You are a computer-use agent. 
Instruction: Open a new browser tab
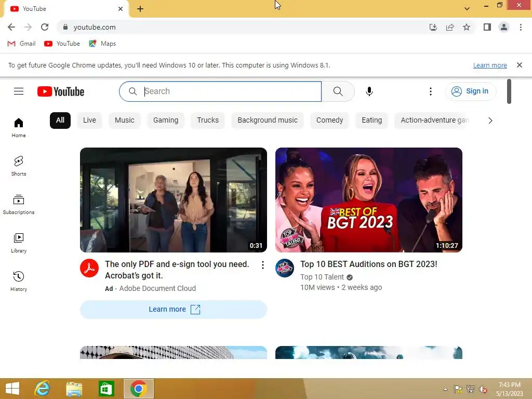140,9
